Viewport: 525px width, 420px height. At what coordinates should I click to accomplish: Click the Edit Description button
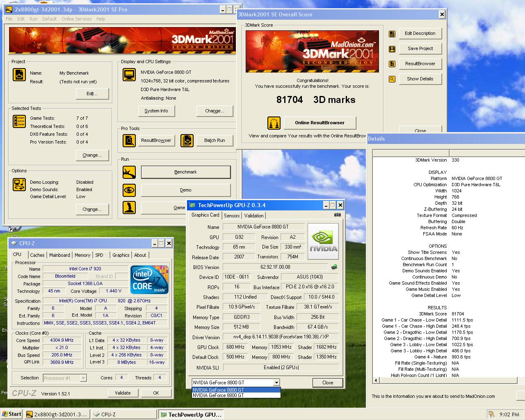click(420, 34)
